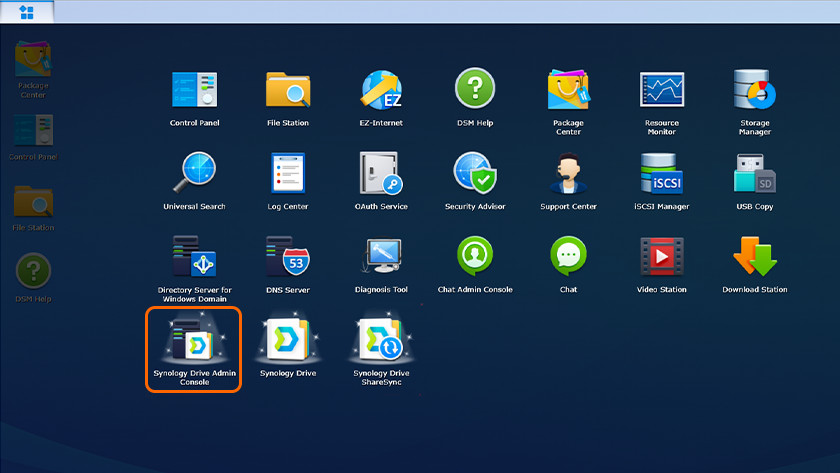
Task: Open the OAuth Service app
Action: (x=381, y=175)
